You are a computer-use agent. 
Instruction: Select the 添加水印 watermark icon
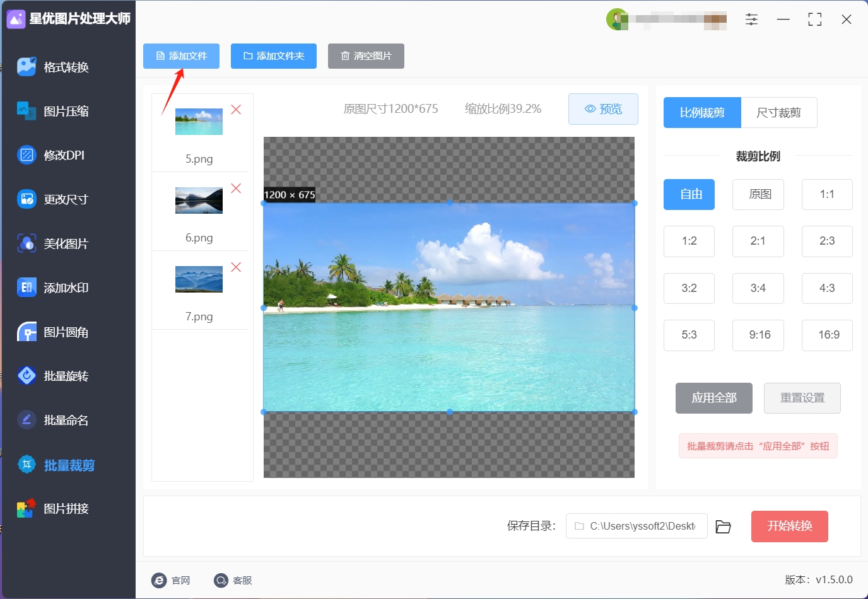click(x=26, y=288)
